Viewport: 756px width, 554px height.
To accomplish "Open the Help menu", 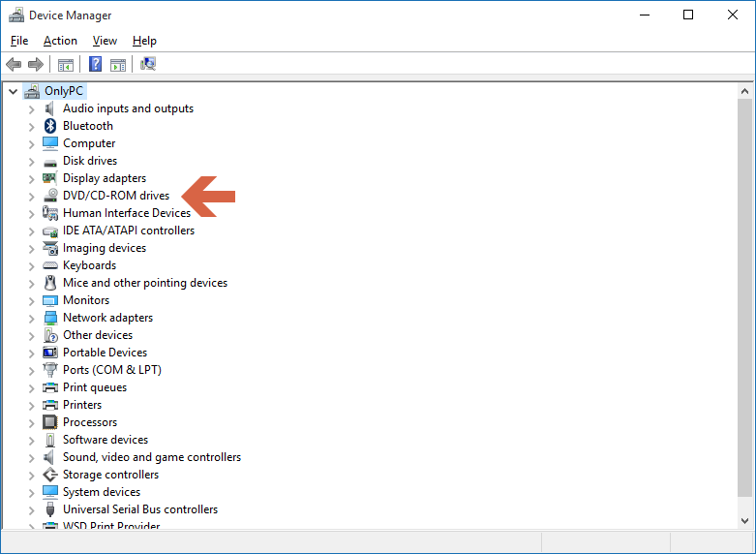I will pos(144,41).
